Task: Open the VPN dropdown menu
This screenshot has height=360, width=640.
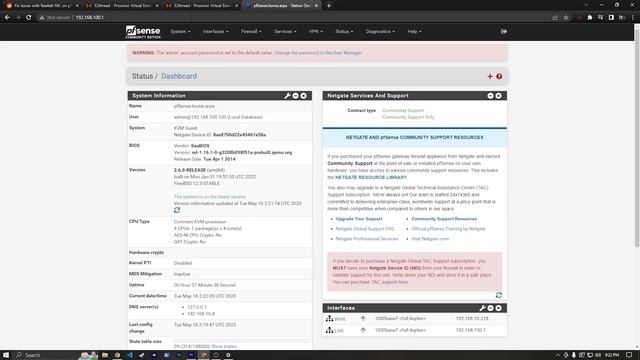Action: tap(316, 31)
